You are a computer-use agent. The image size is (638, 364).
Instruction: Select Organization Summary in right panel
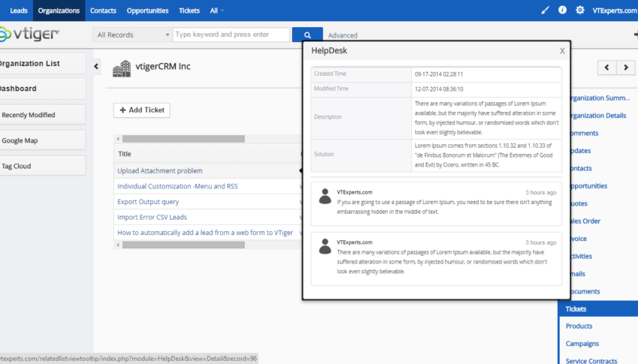tap(600, 98)
